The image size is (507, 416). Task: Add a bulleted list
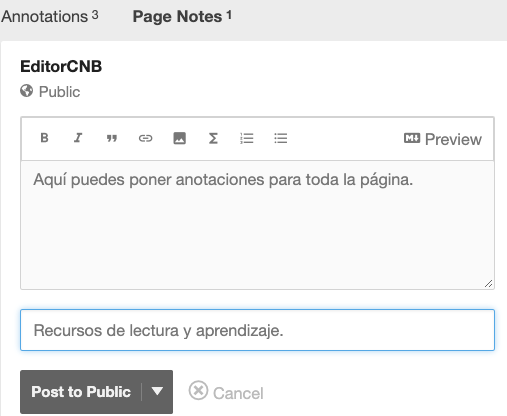(281, 138)
